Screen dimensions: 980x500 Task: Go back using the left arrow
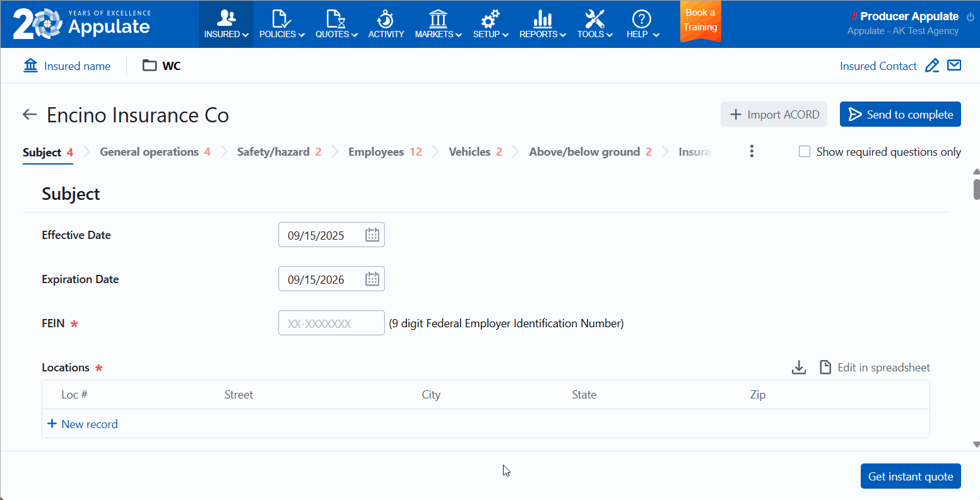coord(30,114)
